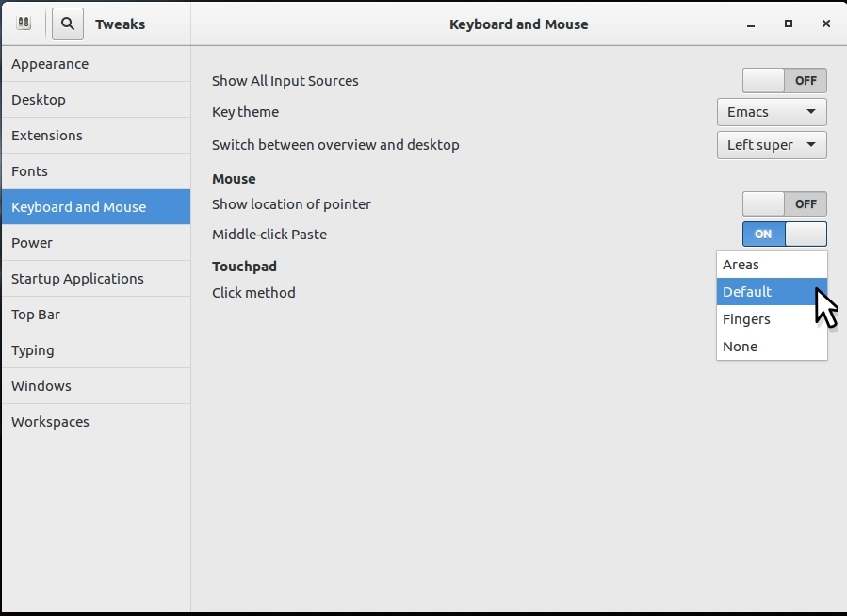Select None as click method

pyautogui.click(x=772, y=347)
